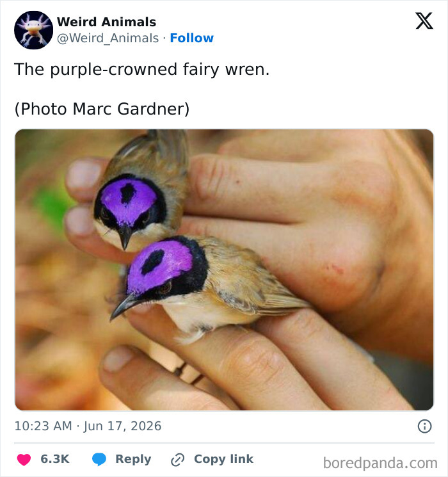Image resolution: width=448 pixels, height=477 pixels.
Task: Like the post with the heart icon
Action: 24,459
